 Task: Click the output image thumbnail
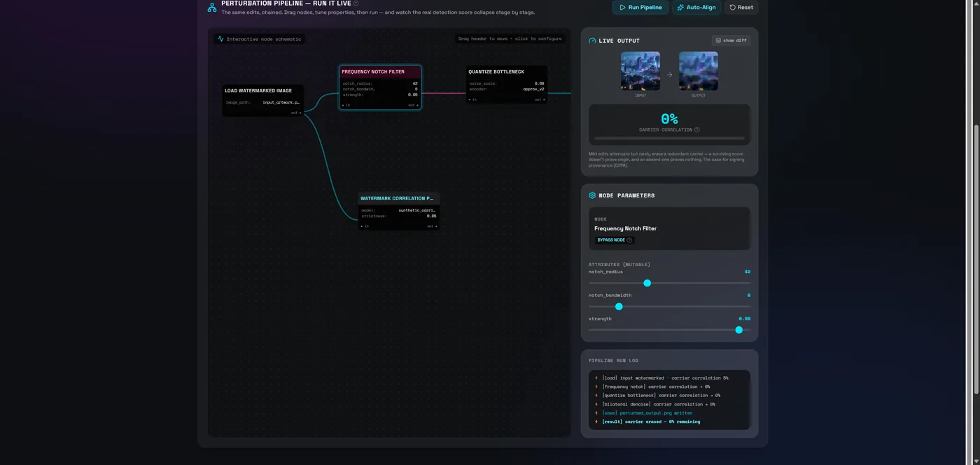tap(699, 71)
